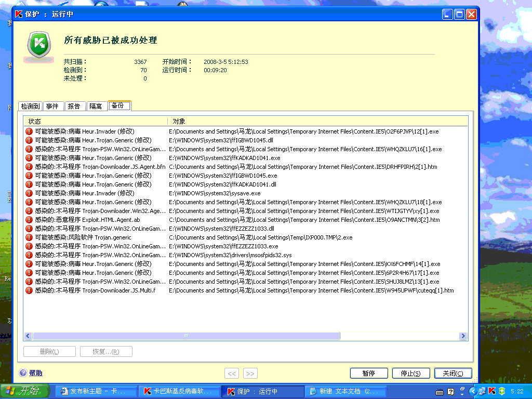
Task: Switch to the 隔离 tab
Action: coord(96,106)
